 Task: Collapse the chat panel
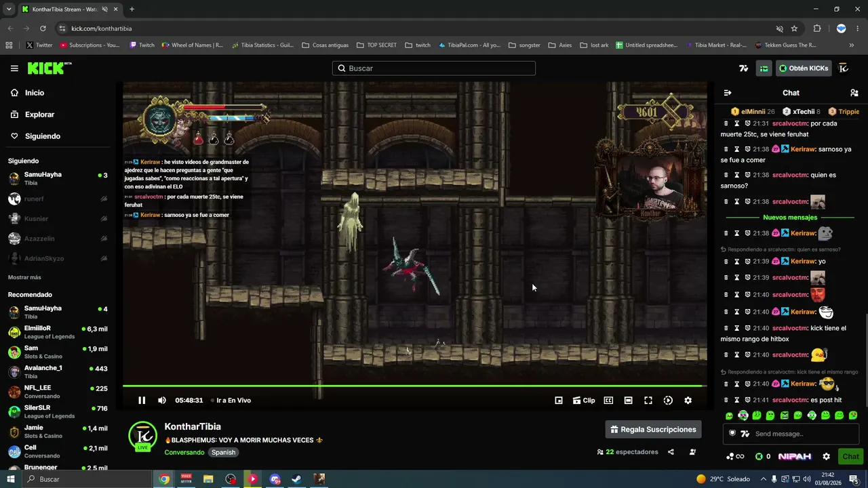(x=728, y=93)
